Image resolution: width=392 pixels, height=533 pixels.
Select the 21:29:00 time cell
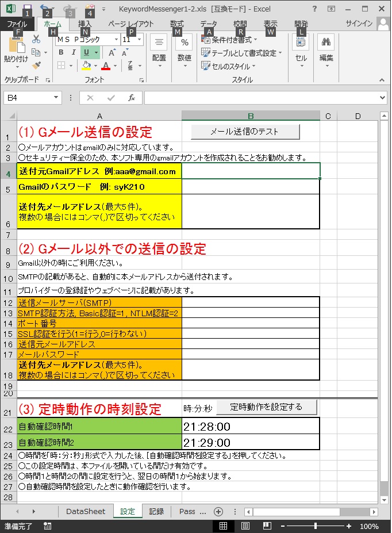(251, 442)
